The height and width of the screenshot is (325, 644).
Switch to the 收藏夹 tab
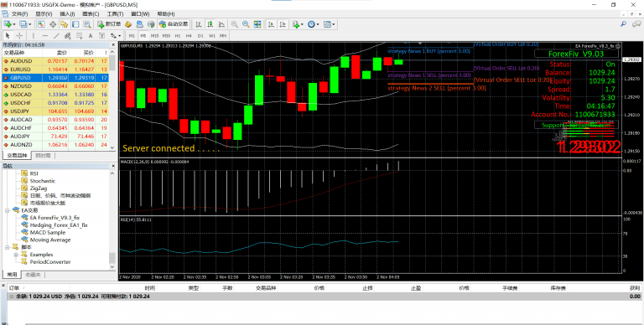[x=33, y=274]
